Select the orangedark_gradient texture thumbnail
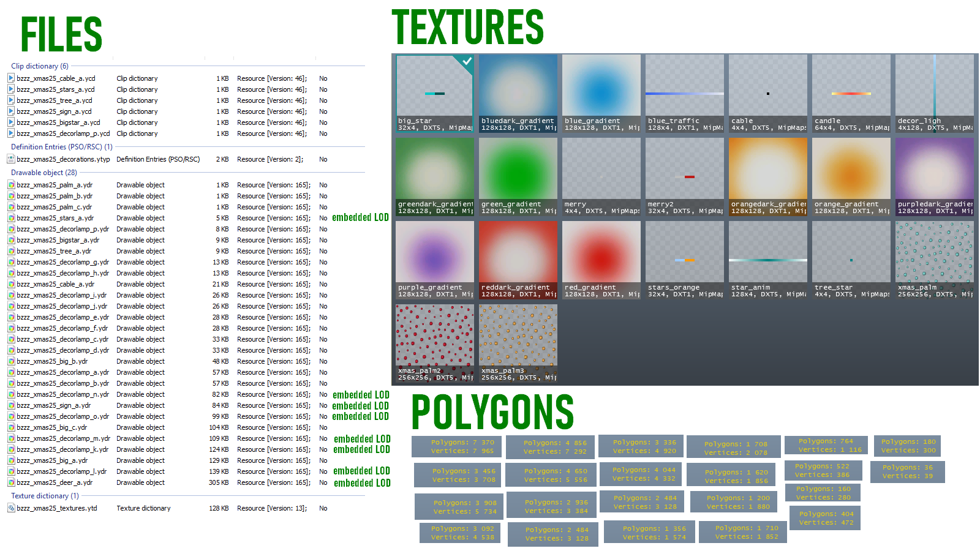 click(768, 177)
